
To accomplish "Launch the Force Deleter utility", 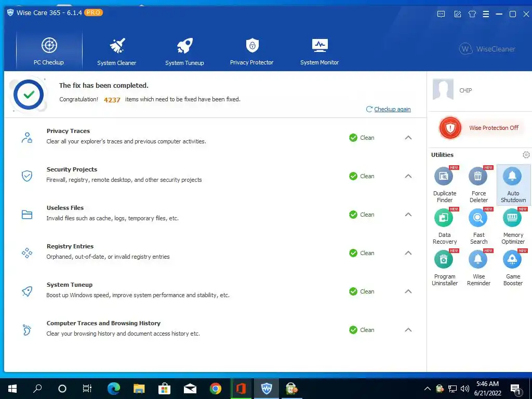I will click(478, 184).
